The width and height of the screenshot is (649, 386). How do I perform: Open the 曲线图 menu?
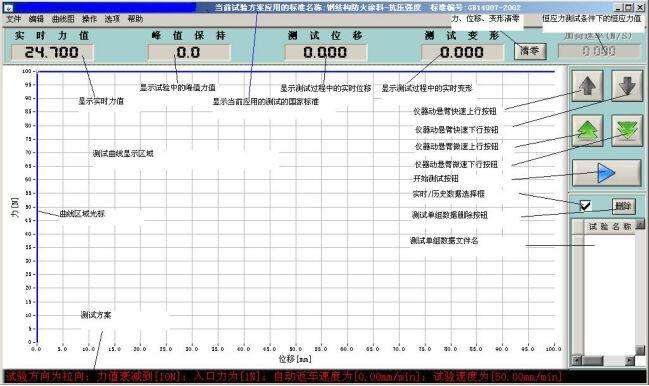(63, 19)
